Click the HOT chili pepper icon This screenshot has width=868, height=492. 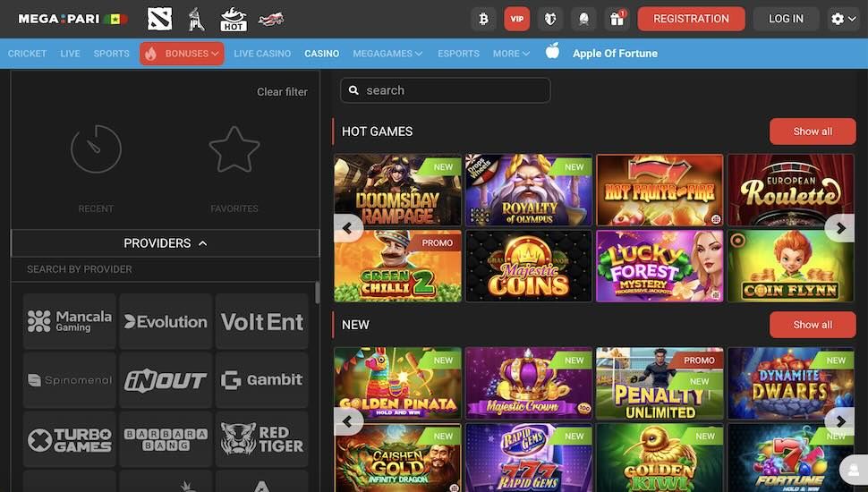[233, 19]
